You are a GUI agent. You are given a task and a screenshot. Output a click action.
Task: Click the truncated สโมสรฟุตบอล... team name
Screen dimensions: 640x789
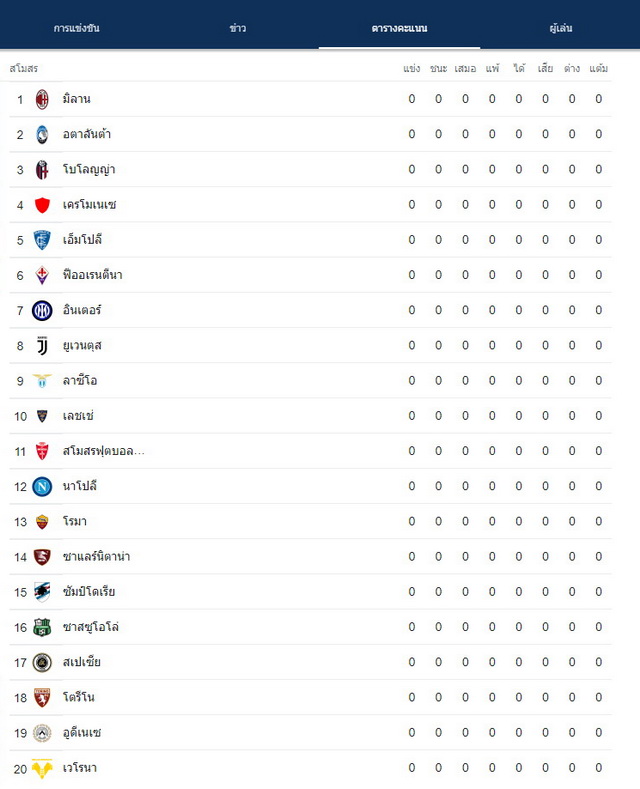104,451
